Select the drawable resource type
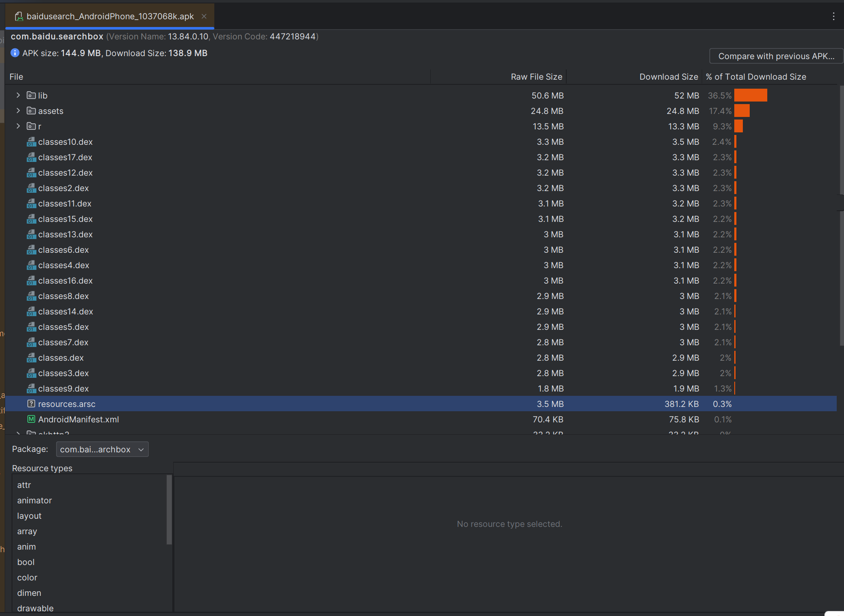Viewport: 844px width, 616px height. [35, 608]
